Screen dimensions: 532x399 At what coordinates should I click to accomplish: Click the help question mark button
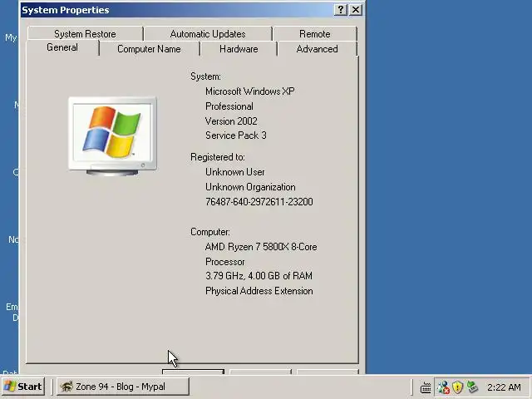[341, 10]
